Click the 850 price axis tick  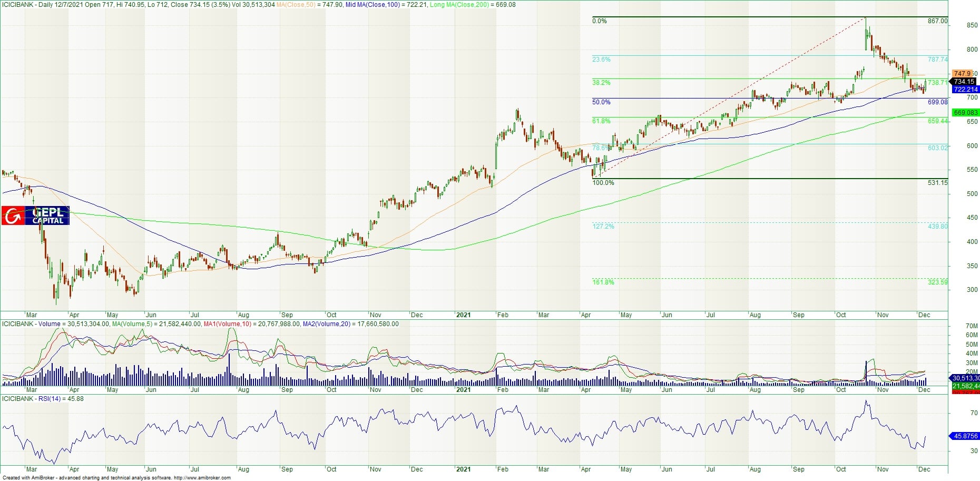(972, 25)
